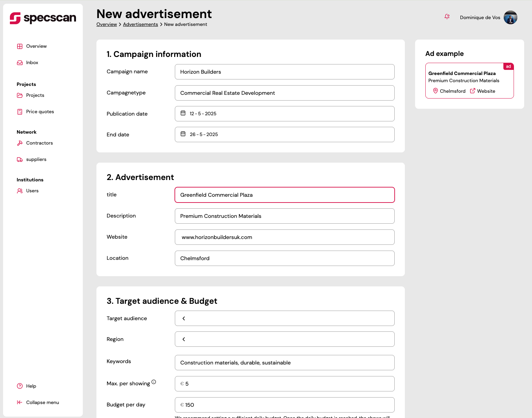Click the info icon next to Max. per showing
The image size is (532, 418).
[x=154, y=382]
